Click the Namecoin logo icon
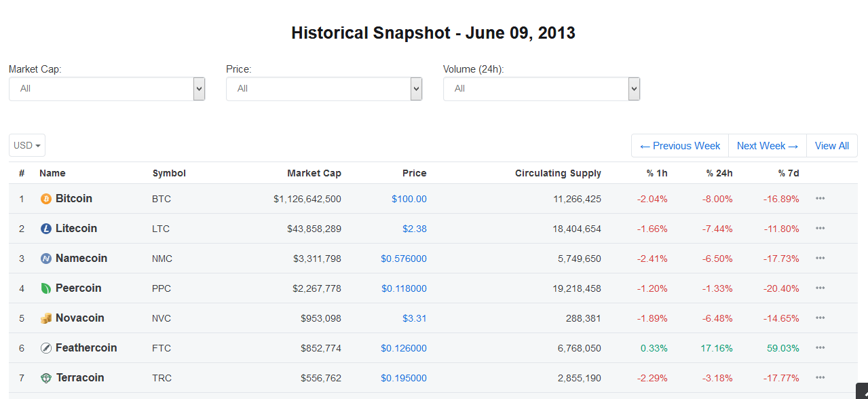This screenshot has height=399, width=868. pos(46,259)
